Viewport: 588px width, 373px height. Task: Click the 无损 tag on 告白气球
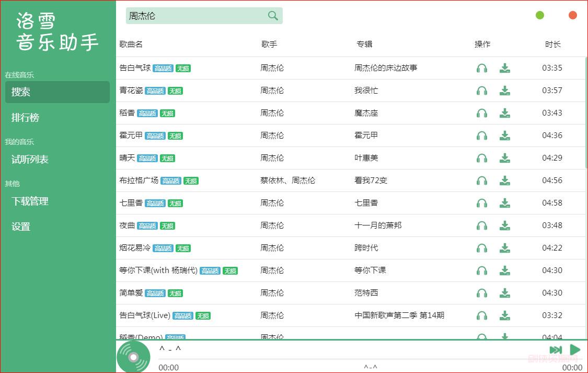183,68
